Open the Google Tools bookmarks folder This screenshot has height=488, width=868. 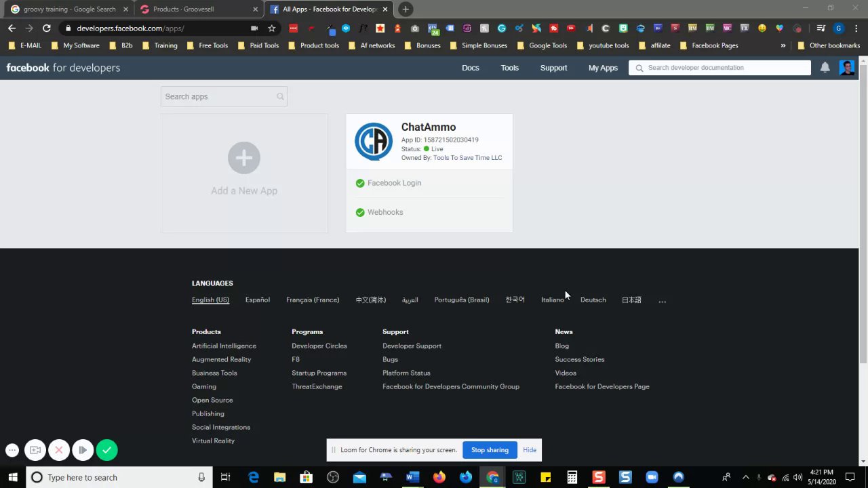(x=542, y=45)
